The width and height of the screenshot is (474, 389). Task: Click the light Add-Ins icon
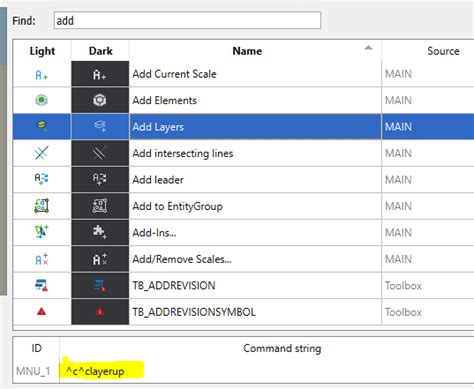[x=42, y=232]
